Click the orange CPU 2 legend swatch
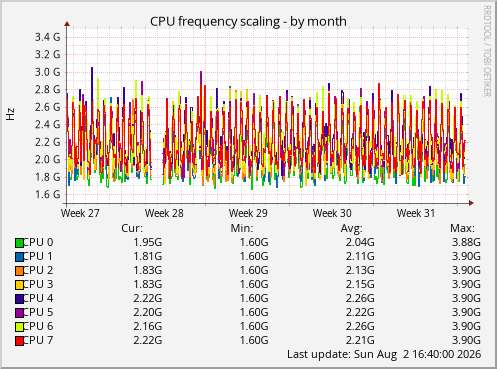The width and height of the screenshot is (497, 369). click(19, 271)
